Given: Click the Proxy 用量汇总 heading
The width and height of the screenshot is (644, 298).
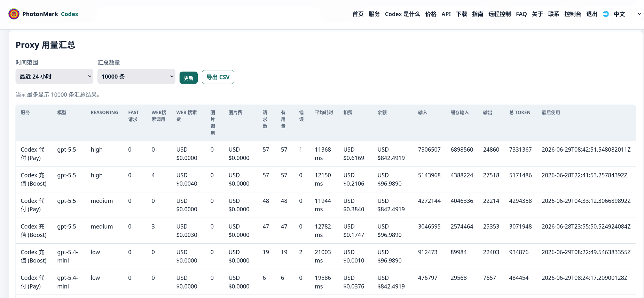Looking at the screenshot, I should [45, 45].
